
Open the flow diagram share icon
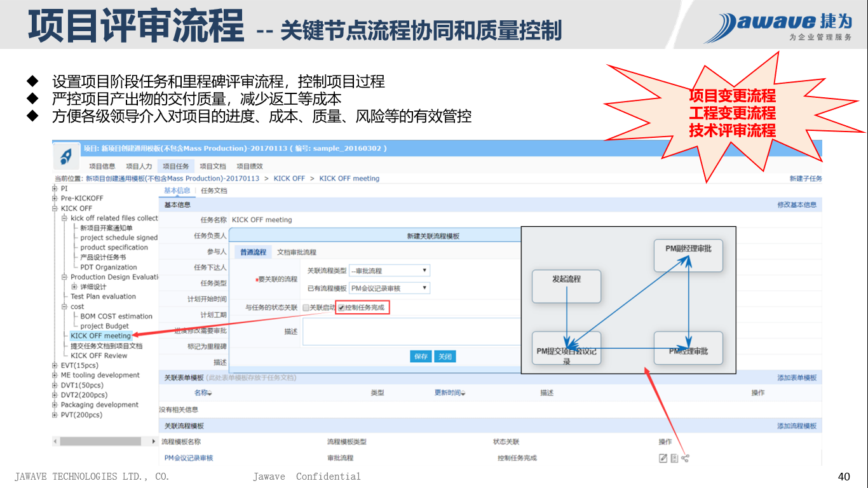(685, 458)
